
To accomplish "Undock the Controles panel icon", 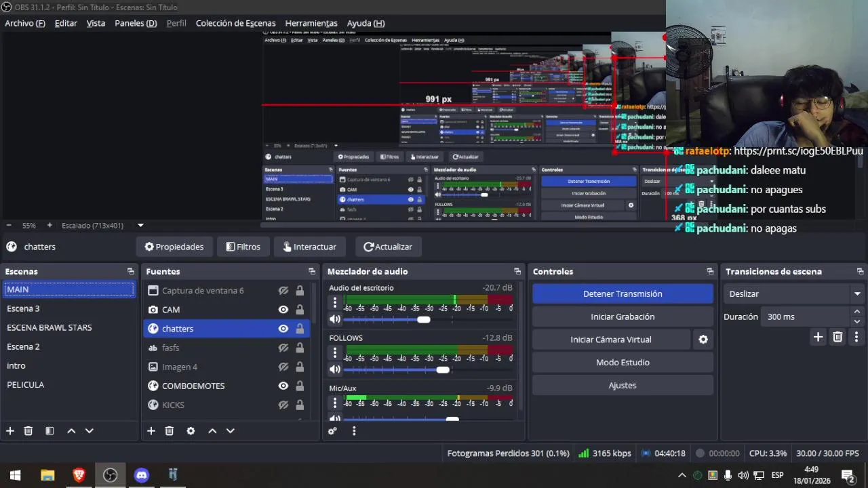I will coord(710,271).
